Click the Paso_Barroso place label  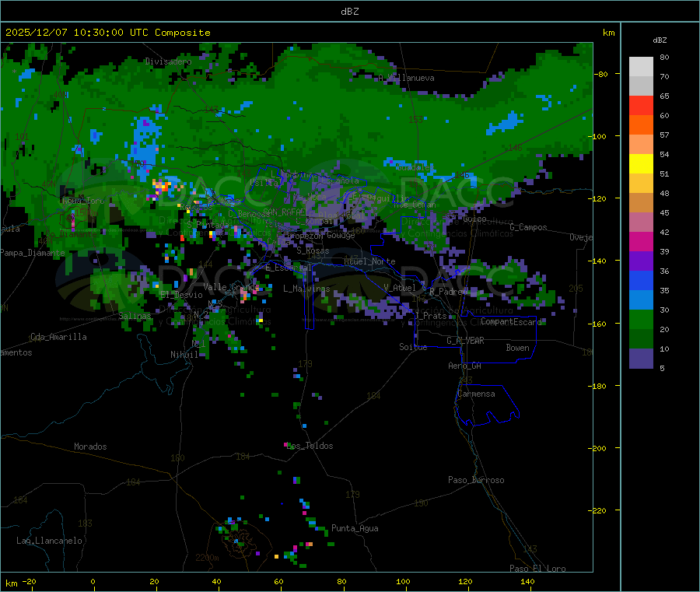pyautogui.click(x=476, y=481)
